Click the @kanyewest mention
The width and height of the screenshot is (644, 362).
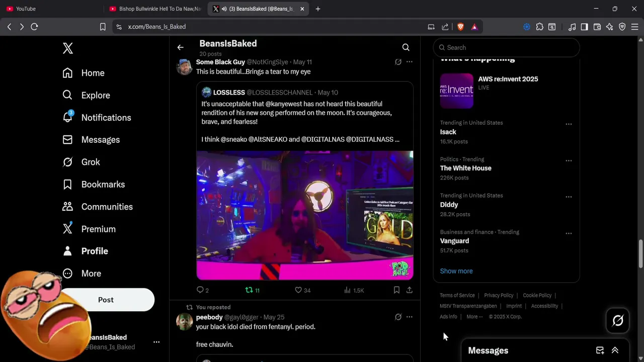(x=283, y=104)
